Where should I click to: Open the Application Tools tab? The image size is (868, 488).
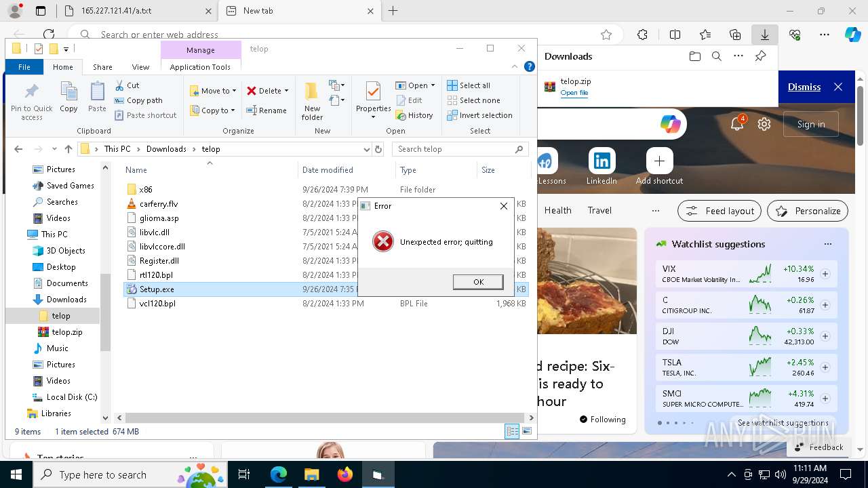pyautogui.click(x=200, y=67)
